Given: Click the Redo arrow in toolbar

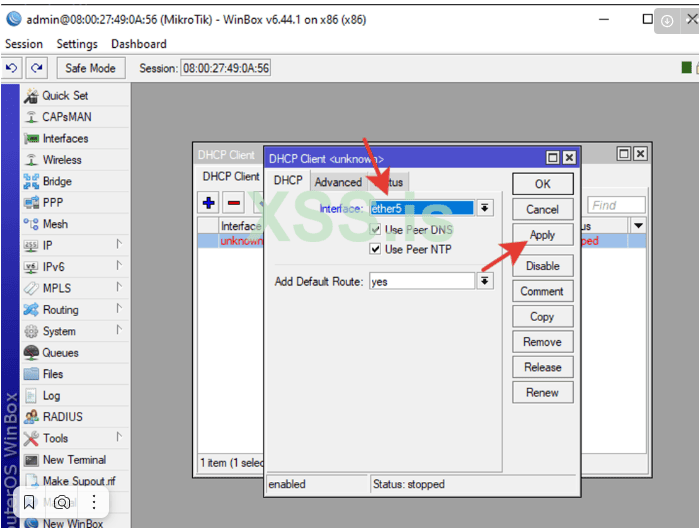Looking at the screenshot, I should coord(37,68).
